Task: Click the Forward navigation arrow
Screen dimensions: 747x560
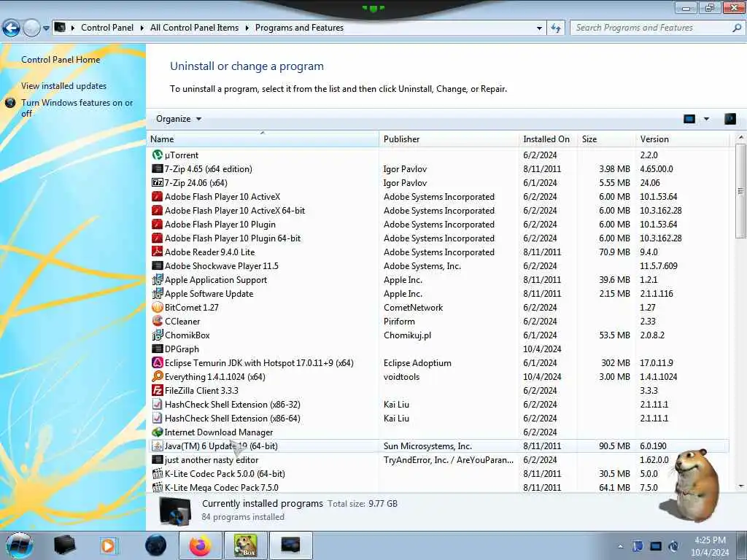Action: click(x=31, y=28)
